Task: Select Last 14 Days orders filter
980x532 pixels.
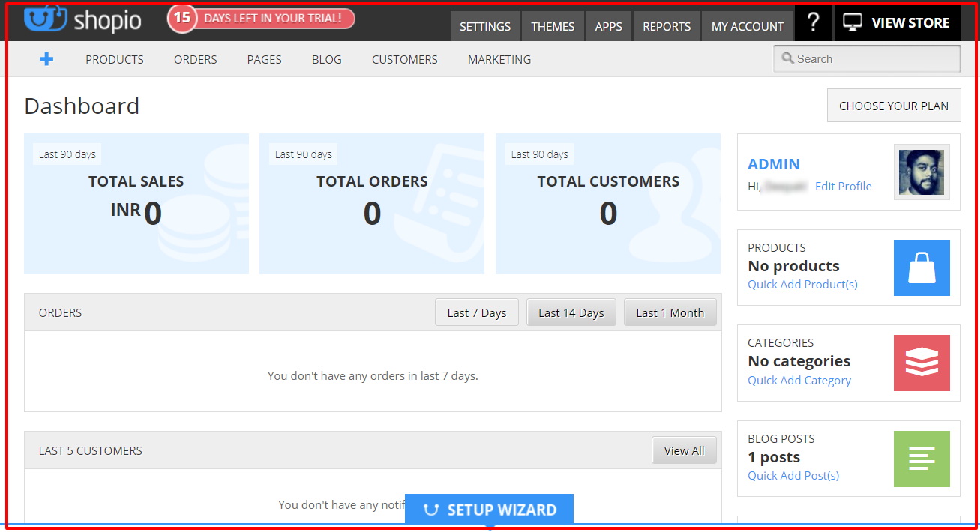Action: click(571, 312)
